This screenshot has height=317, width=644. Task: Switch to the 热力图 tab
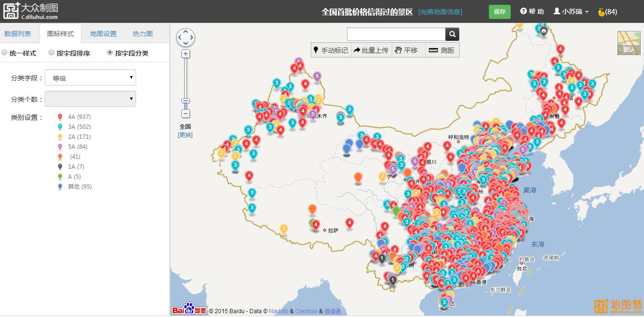pos(143,34)
